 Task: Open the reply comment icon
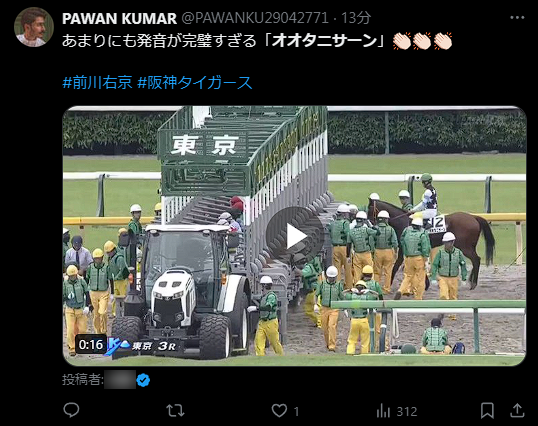71,410
